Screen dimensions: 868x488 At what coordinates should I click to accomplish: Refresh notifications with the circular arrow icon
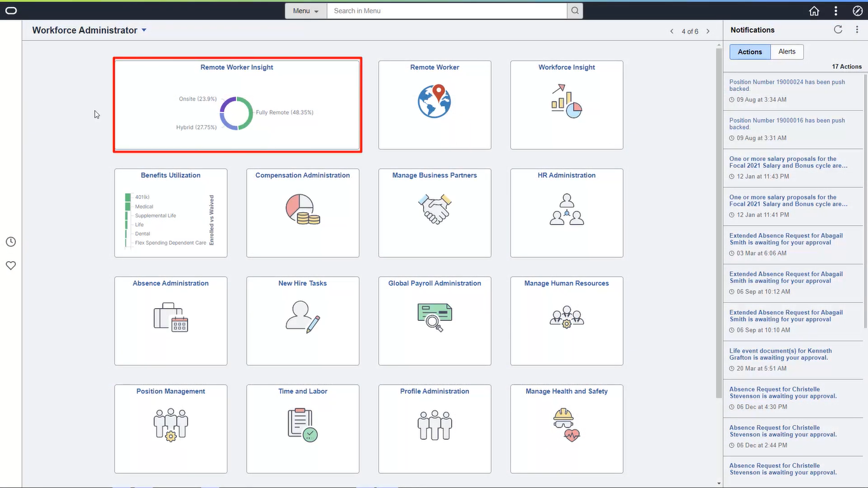(837, 29)
